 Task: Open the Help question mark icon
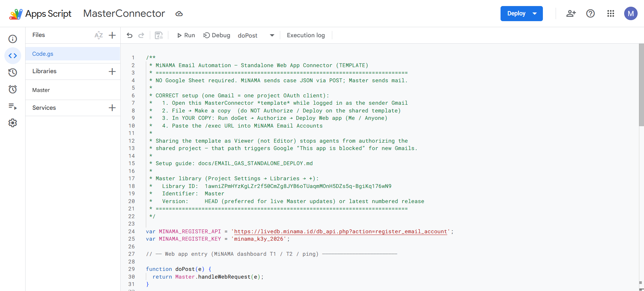point(591,13)
